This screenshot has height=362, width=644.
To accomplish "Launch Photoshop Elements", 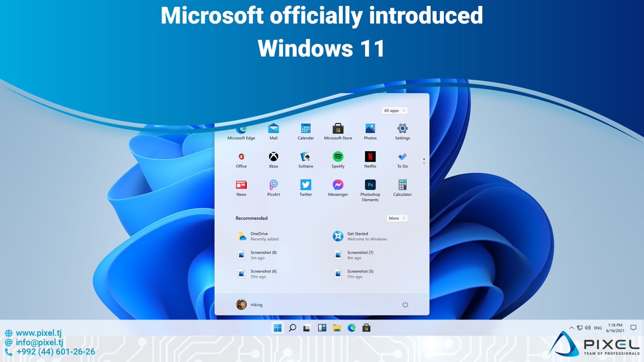I will [370, 191].
